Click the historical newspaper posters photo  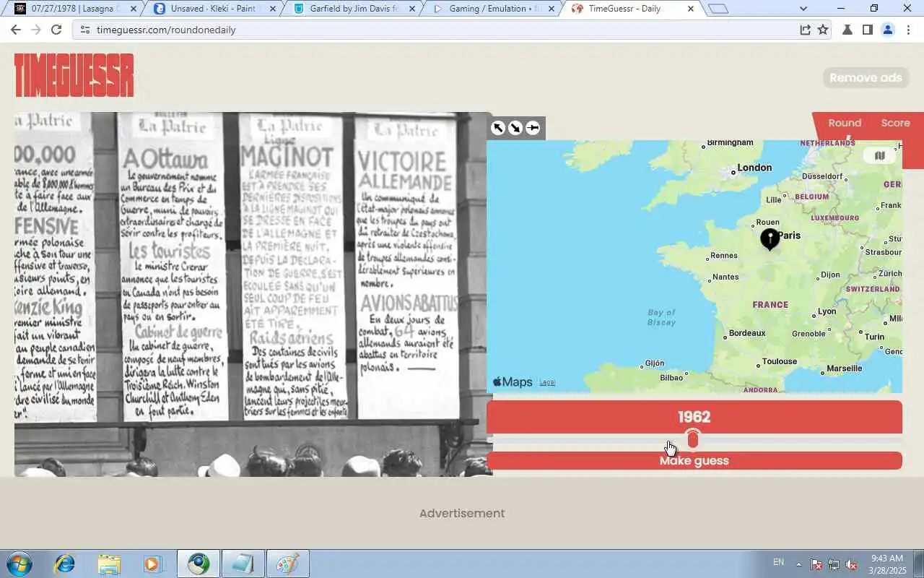pos(253,294)
